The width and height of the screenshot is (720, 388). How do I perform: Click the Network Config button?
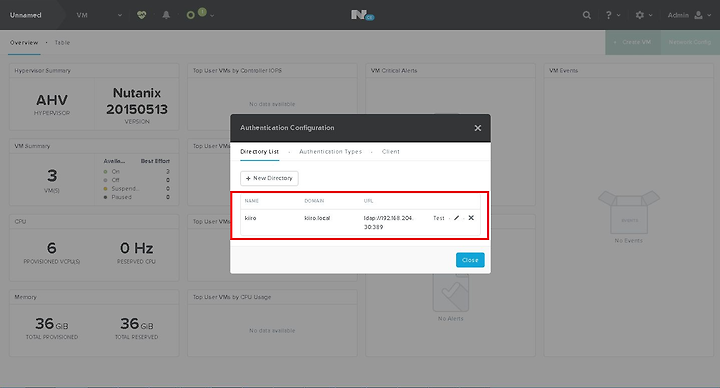click(x=690, y=42)
